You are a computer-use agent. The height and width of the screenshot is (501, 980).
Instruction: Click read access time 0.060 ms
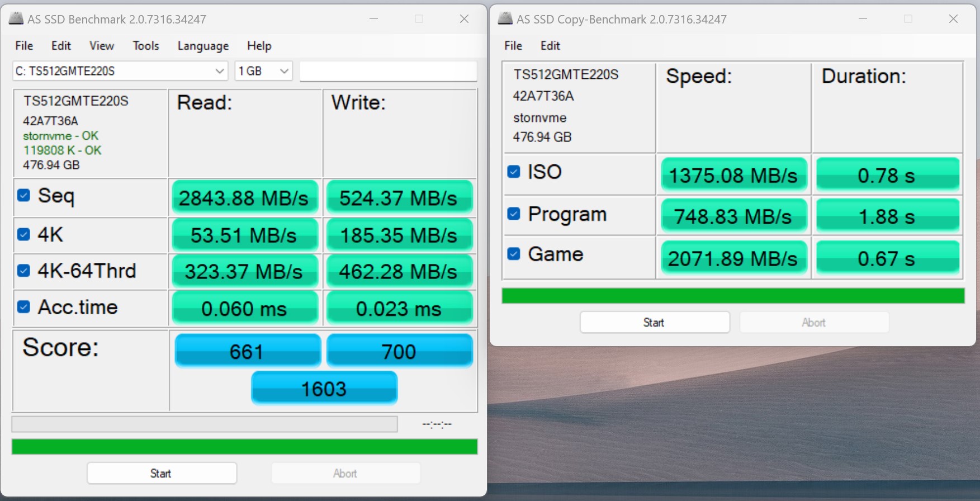click(244, 308)
